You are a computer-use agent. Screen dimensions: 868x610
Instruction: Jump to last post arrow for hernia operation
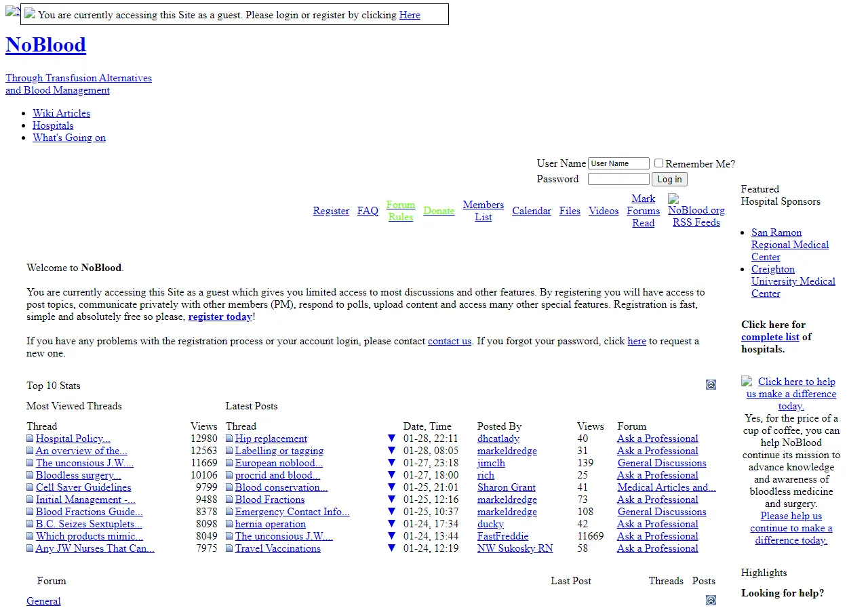click(391, 524)
